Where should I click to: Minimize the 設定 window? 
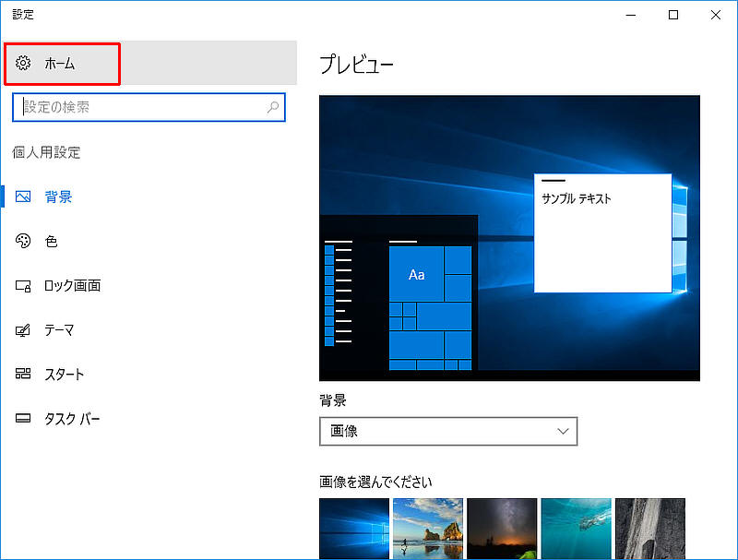631,15
